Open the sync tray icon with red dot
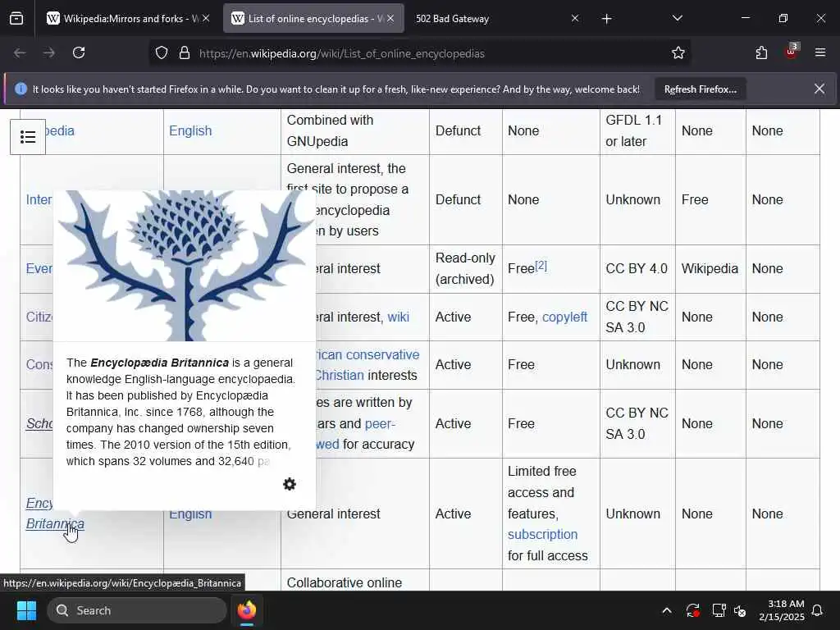Image resolution: width=840 pixels, height=630 pixels. point(692,610)
